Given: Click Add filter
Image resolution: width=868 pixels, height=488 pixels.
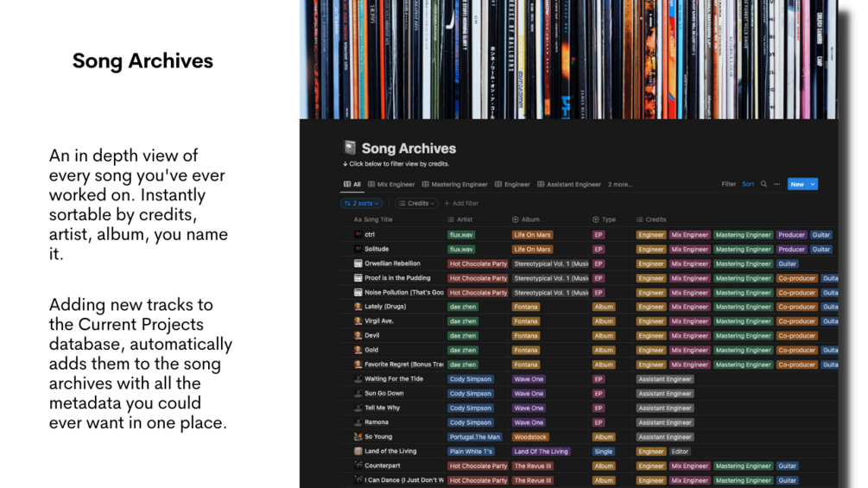Looking at the screenshot, I should [461, 203].
